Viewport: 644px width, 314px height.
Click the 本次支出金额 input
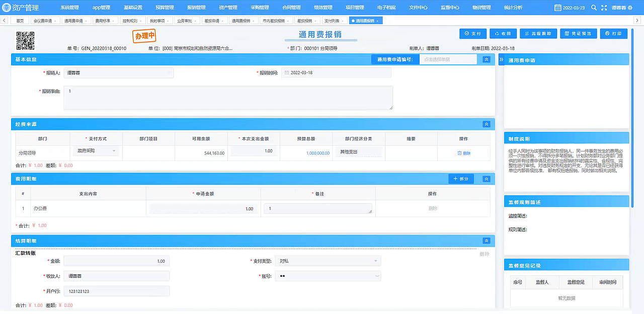click(254, 151)
